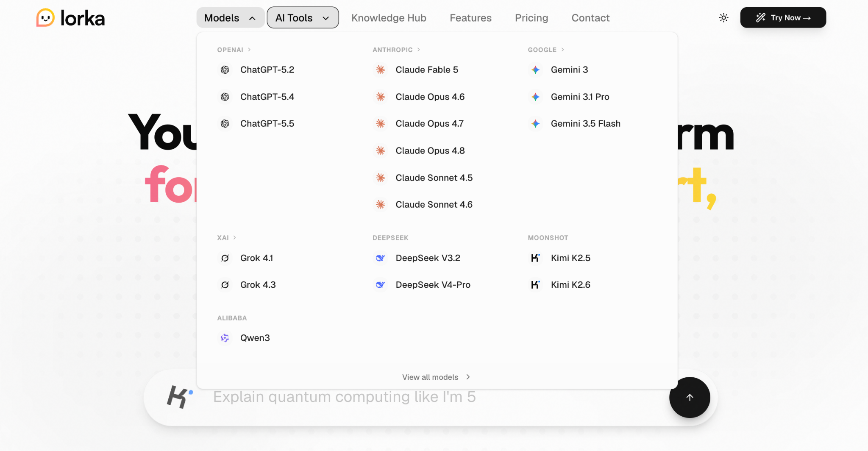The image size is (868, 451).
Task: Expand the ANTHROPIC category chevron
Action: click(x=418, y=50)
